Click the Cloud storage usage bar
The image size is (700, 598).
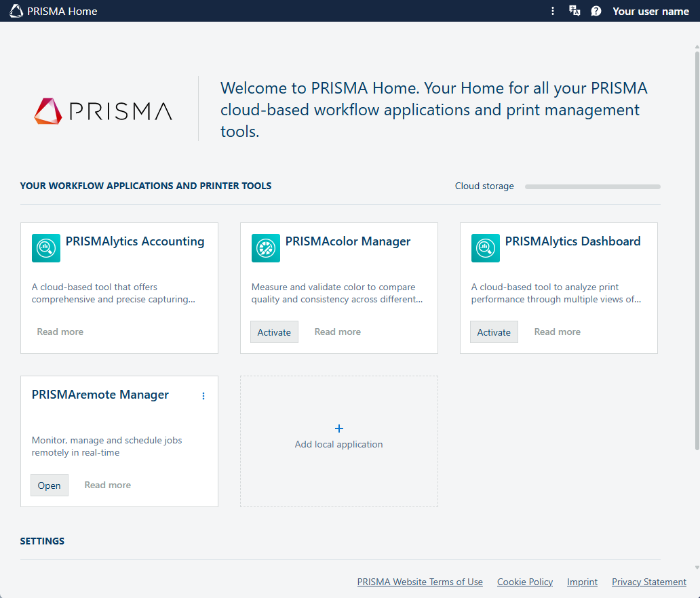coord(592,186)
